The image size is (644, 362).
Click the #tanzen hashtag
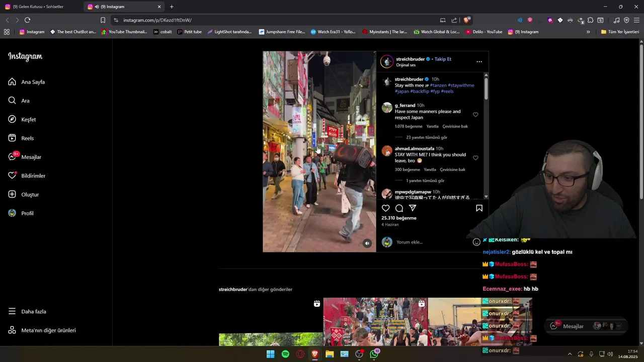coord(438,85)
